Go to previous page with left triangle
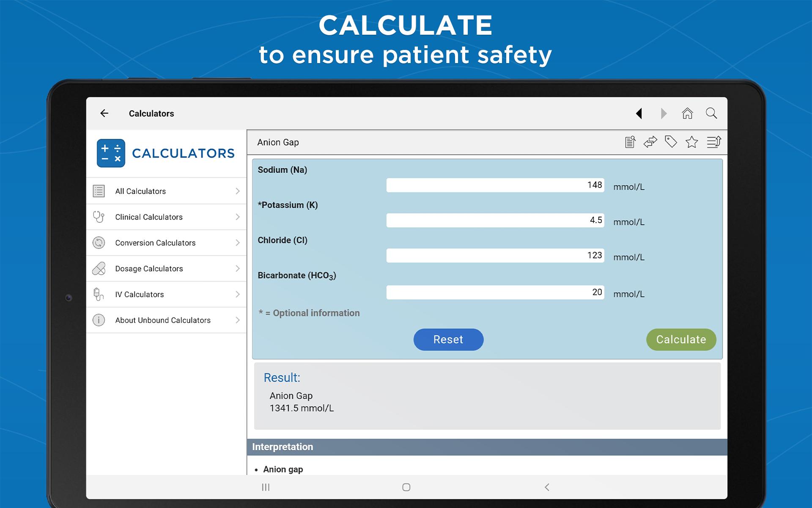The image size is (812, 508). 639,113
